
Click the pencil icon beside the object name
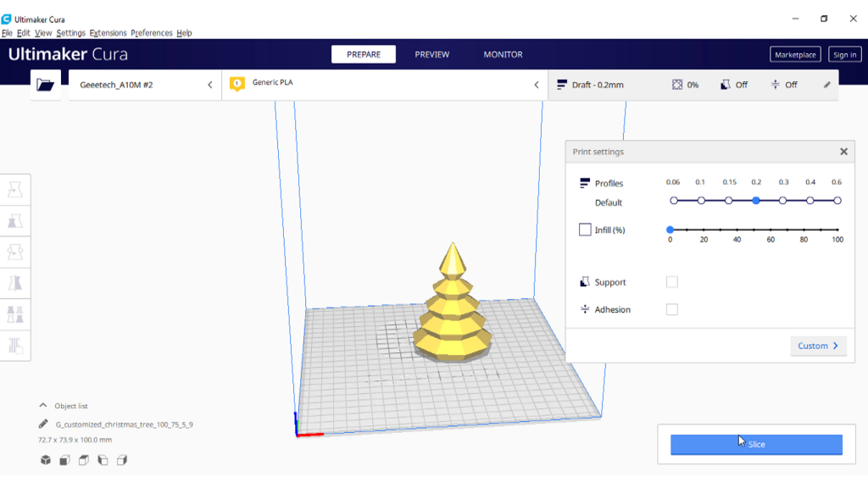click(x=43, y=424)
